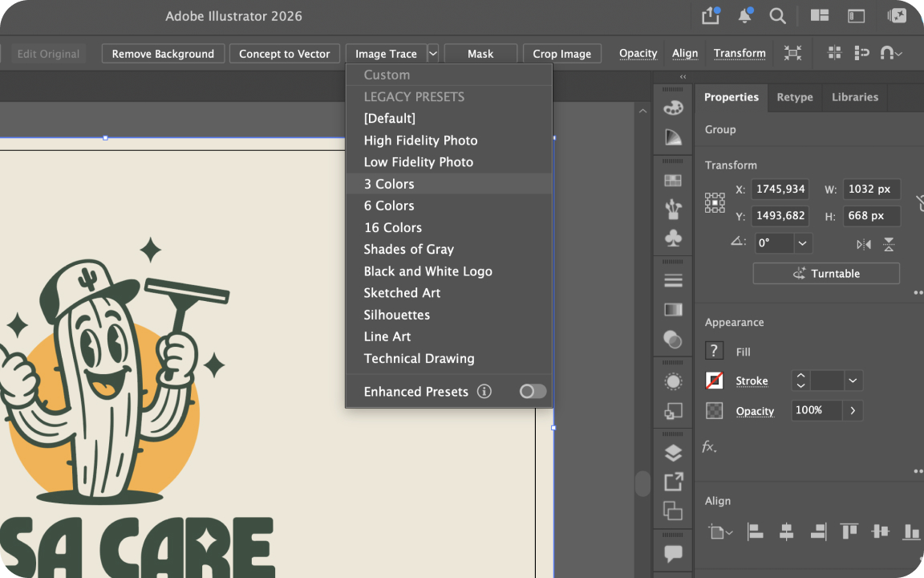Viewport: 924px width, 578px height.
Task: Open the Layers panel icon
Action: [673, 453]
